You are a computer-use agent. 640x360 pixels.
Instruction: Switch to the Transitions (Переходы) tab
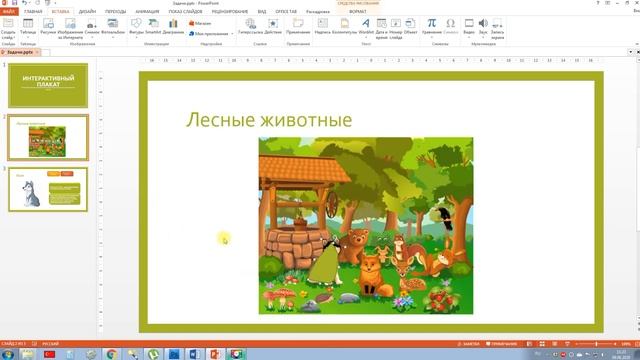116,11
